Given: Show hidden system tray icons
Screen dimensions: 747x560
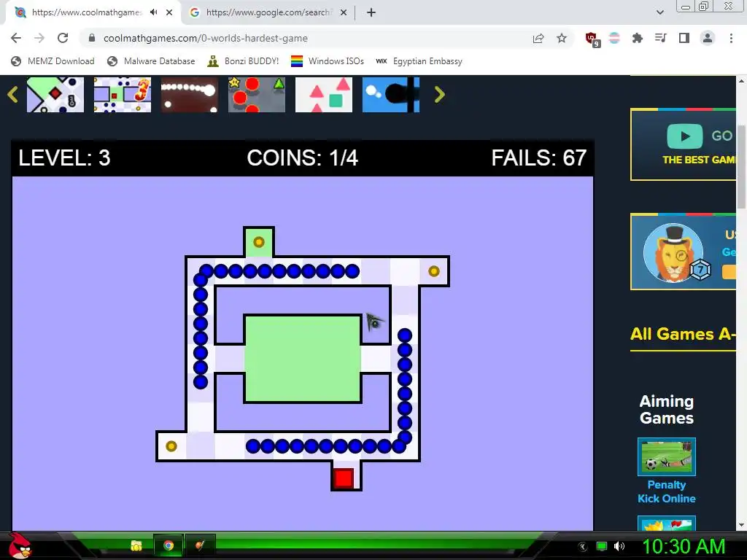Looking at the screenshot, I should 582,547.
